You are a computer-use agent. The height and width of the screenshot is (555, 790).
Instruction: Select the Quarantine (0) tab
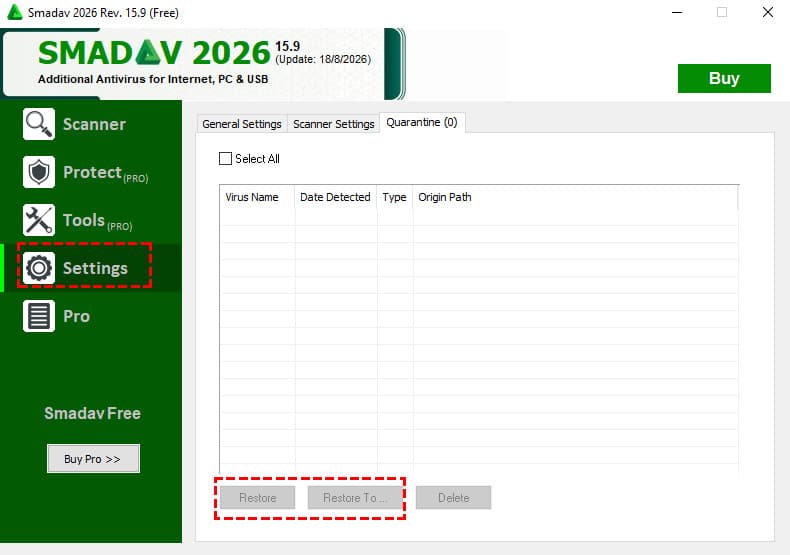pos(422,122)
